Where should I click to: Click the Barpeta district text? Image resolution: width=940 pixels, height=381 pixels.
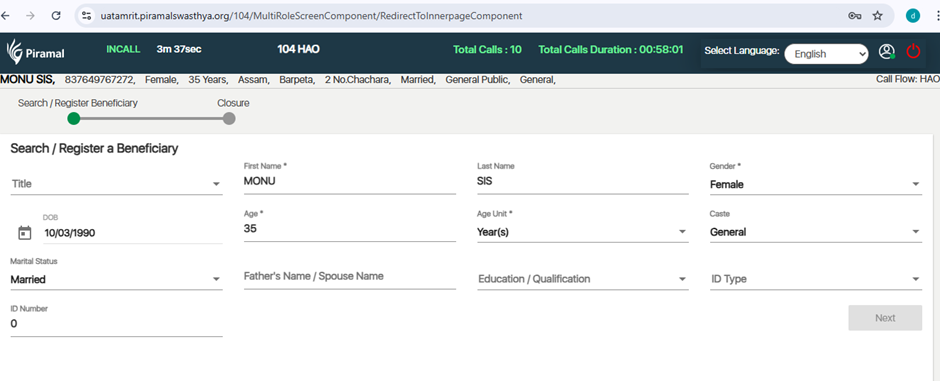click(x=297, y=80)
